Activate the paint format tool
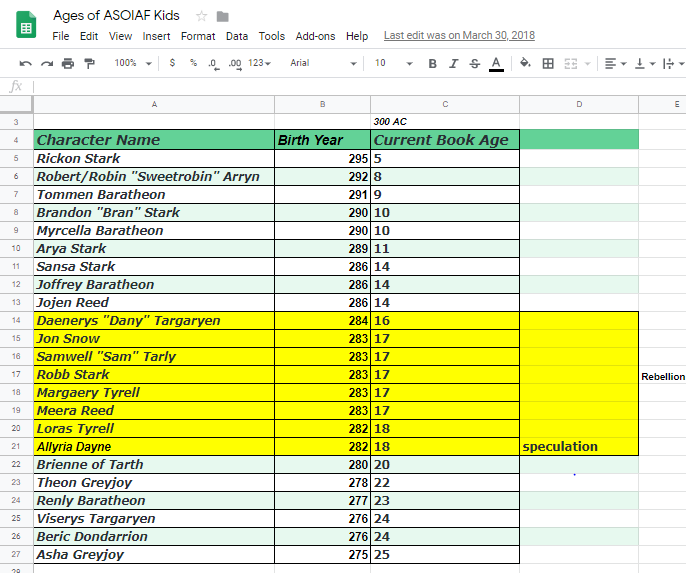 click(x=89, y=63)
